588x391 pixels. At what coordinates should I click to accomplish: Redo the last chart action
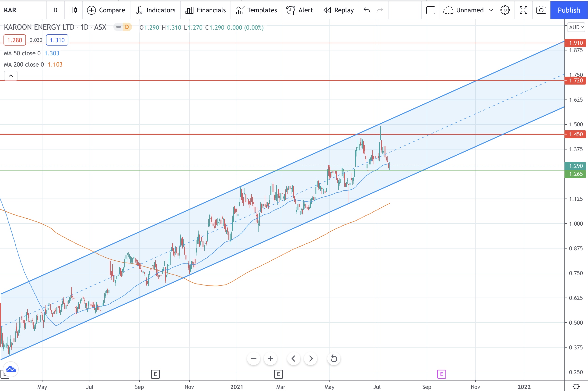[380, 10]
